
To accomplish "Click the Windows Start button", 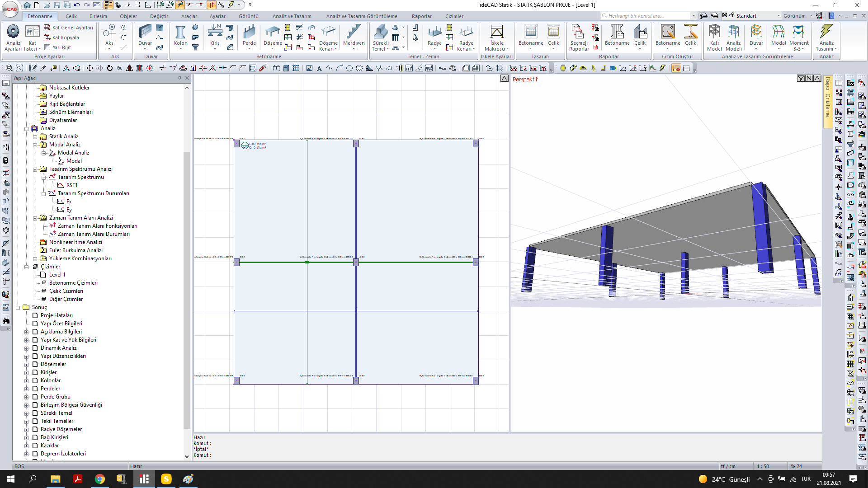I will pyautogui.click(x=11, y=479).
